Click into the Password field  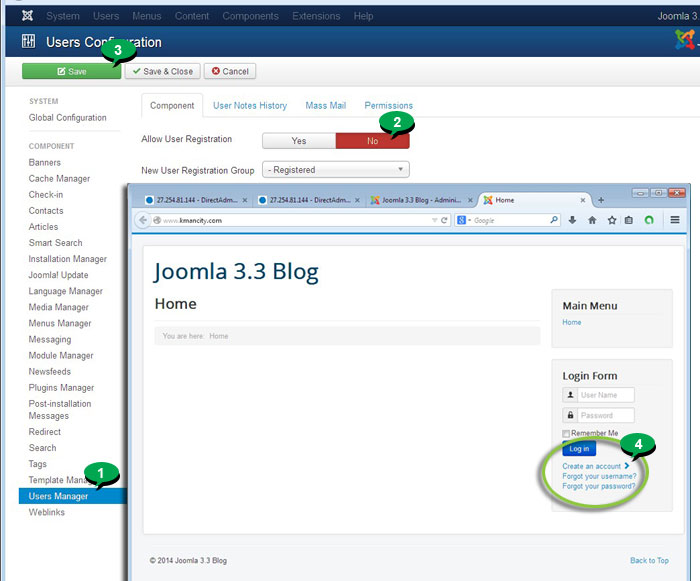(606, 415)
